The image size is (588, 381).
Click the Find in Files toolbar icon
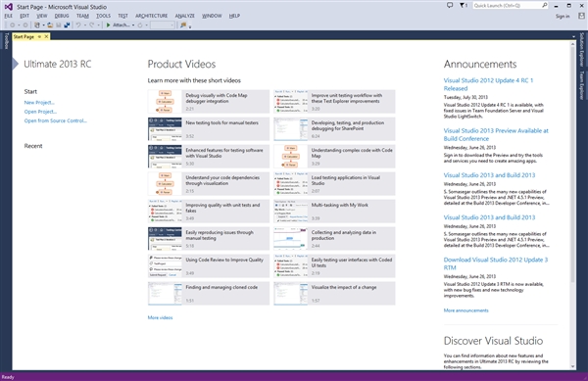(183, 25)
